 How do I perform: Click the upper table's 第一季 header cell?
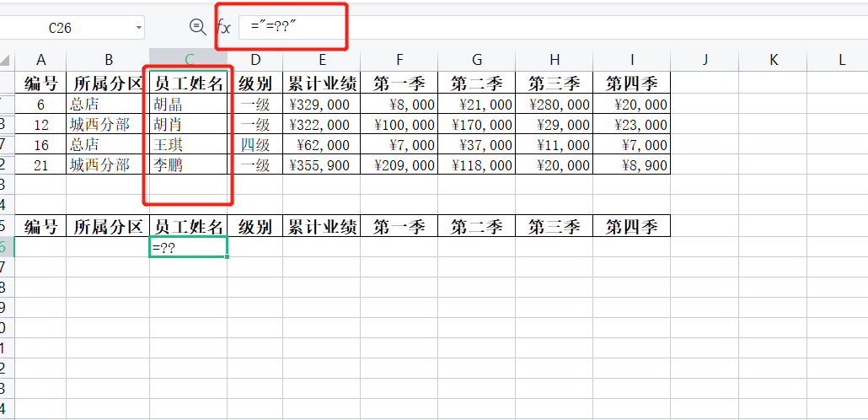click(x=399, y=83)
